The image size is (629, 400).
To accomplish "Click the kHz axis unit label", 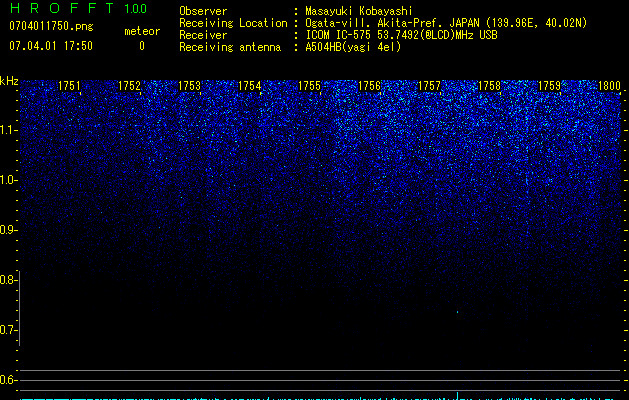I will click(x=9, y=81).
